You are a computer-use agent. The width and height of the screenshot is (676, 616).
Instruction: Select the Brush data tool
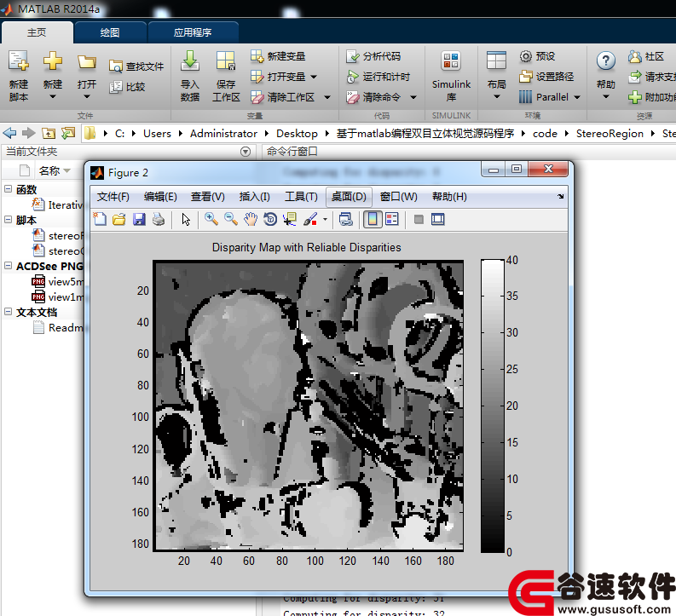click(x=310, y=219)
